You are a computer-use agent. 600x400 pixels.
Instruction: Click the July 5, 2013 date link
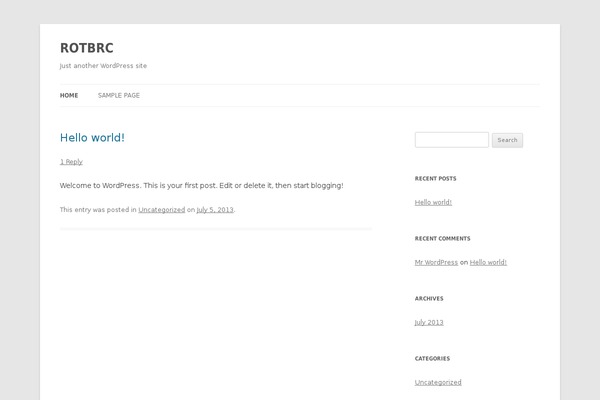coord(215,210)
